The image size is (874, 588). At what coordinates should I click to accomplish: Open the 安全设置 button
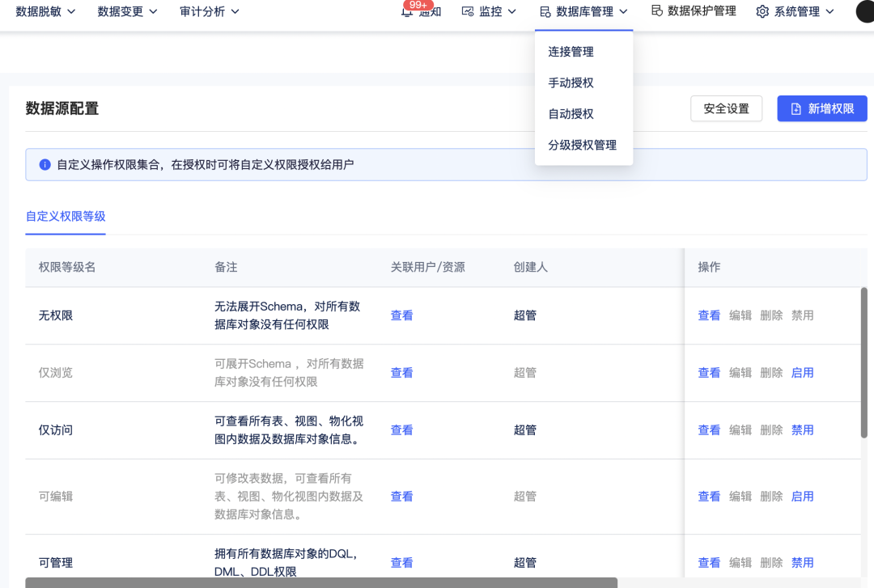725,108
